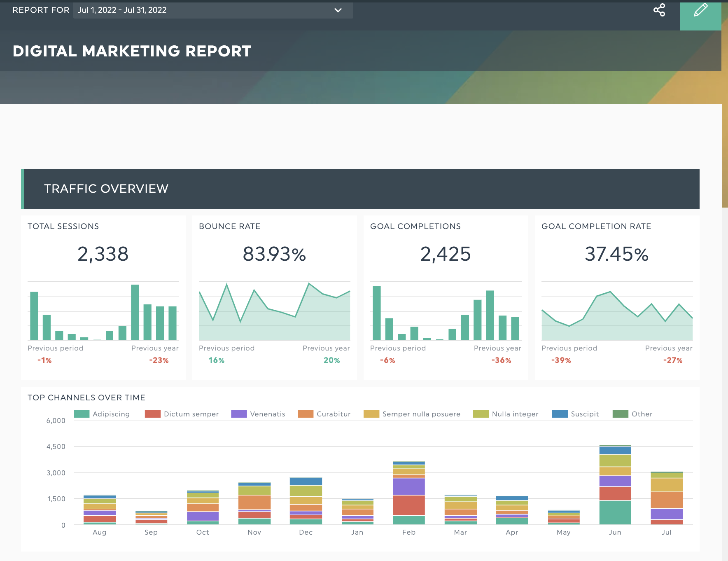Open the report date range dropdown
Screen dimensions: 728x561
pyautogui.click(x=213, y=10)
